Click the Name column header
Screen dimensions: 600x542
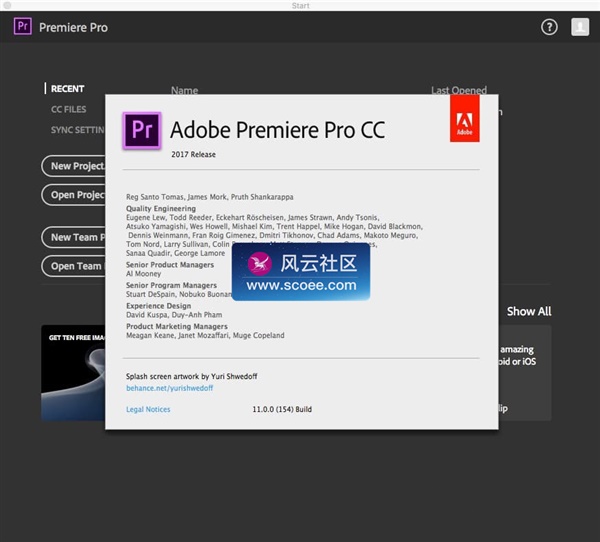coord(184,90)
